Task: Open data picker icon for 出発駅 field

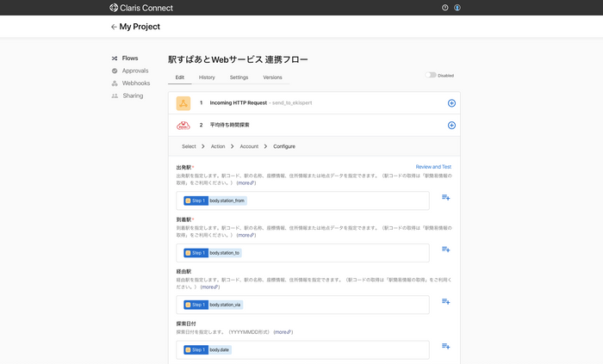Action: coord(445,197)
